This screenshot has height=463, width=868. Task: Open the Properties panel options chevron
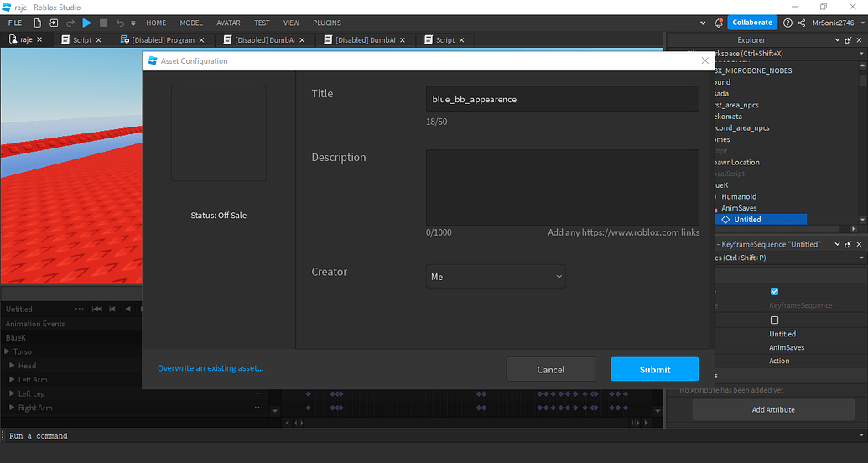pyautogui.click(x=838, y=244)
